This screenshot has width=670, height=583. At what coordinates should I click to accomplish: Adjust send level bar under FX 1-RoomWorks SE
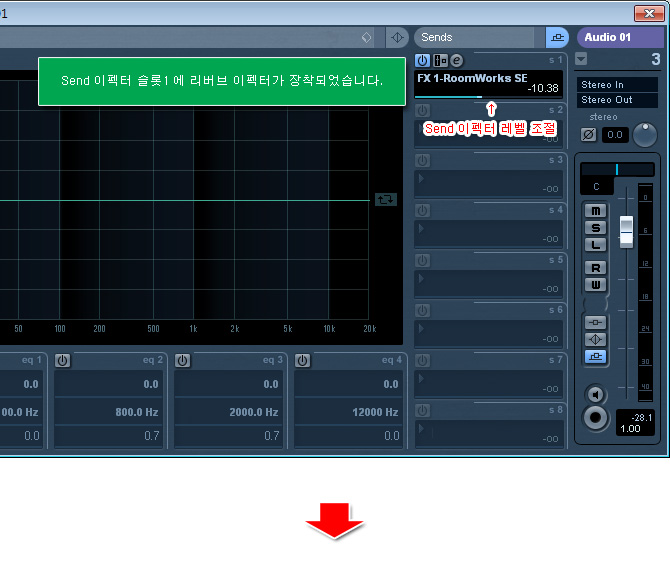488,97
